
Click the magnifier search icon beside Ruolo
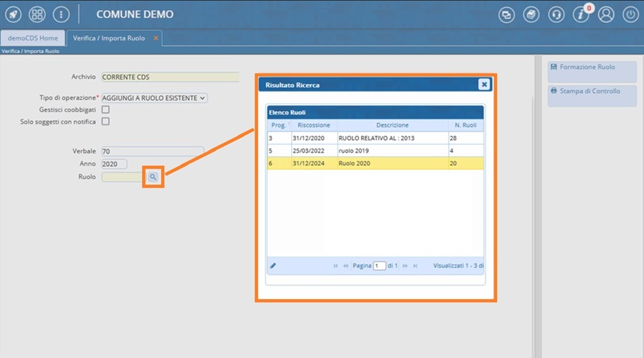click(x=153, y=177)
